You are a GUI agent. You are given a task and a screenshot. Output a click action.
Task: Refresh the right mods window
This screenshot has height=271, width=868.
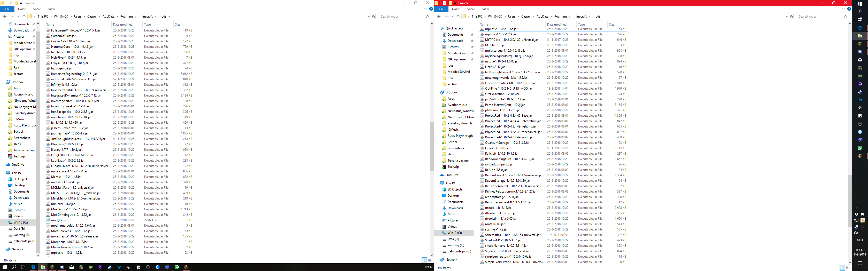pyautogui.click(x=792, y=17)
